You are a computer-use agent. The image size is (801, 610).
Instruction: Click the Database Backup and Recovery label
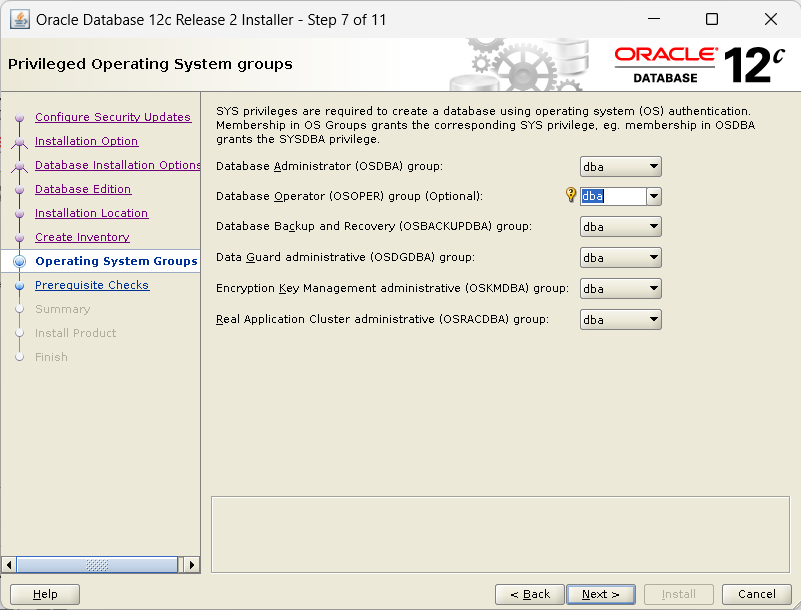pos(373,226)
